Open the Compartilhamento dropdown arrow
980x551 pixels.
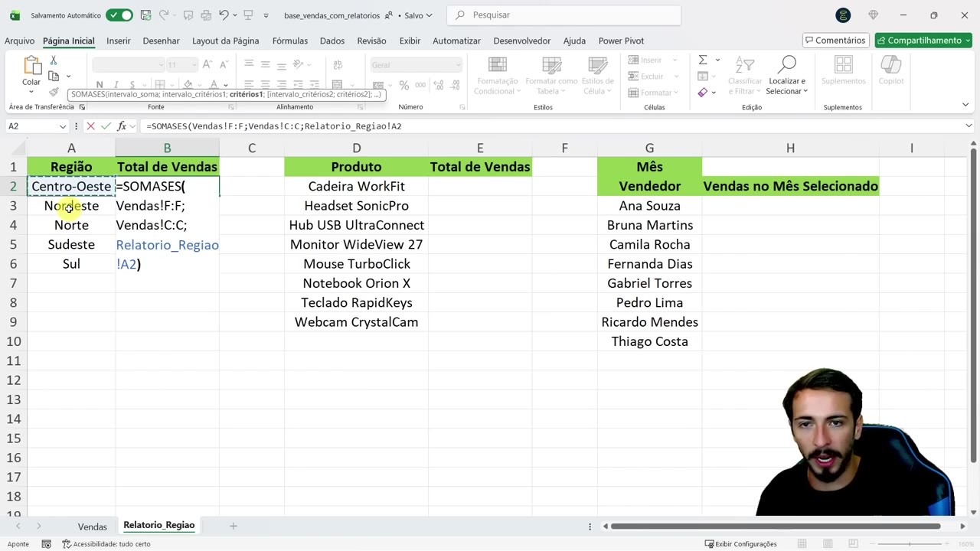(968, 41)
